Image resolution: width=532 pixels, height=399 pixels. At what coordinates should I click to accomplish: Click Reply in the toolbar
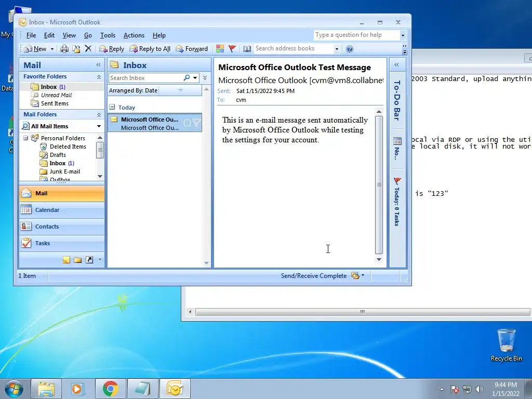click(112, 49)
